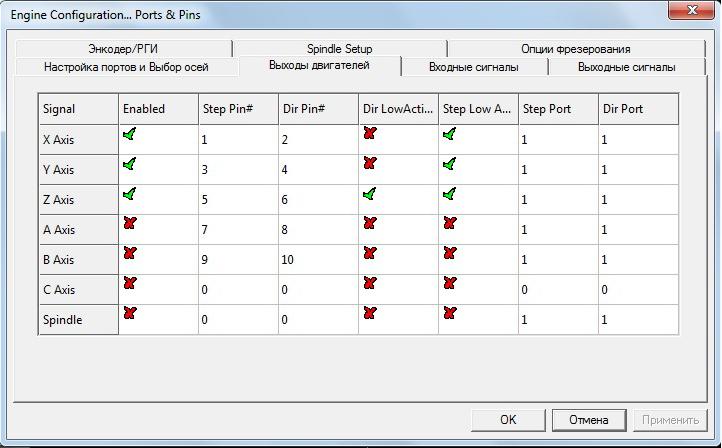722x448 pixels.
Task: Click the Z Axis Dir LowActive checkmark
Action: point(370,194)
